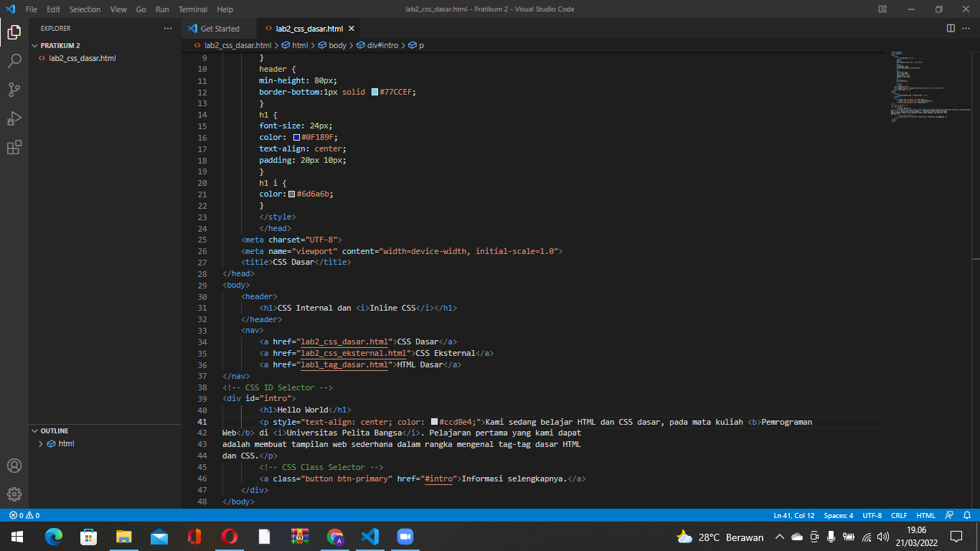This screenshot has width=980, height=551.
Task: Split the editor to the right
Action: [951, 29]
